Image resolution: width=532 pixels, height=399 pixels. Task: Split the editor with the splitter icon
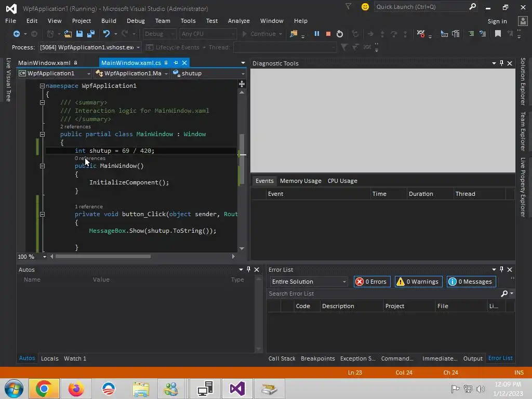[x=242, y=84]
